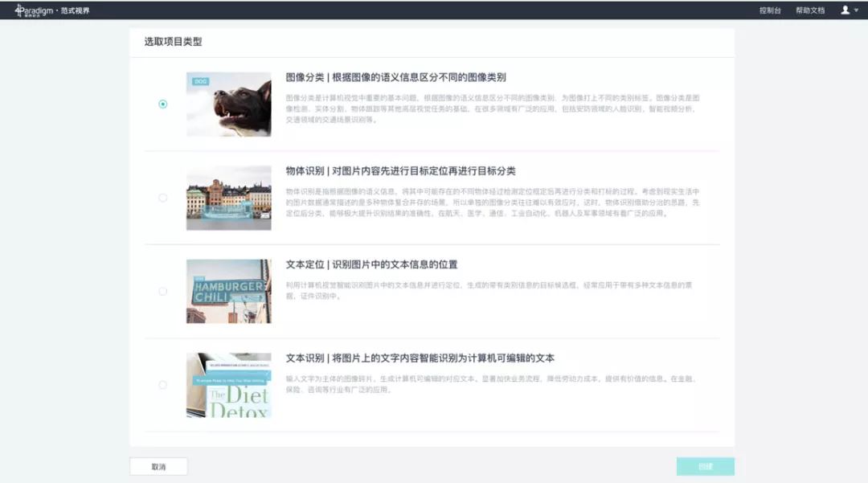Click the gray description under 文本定位
The width and height of the screenshot is (868, 483).
(489, 290)
